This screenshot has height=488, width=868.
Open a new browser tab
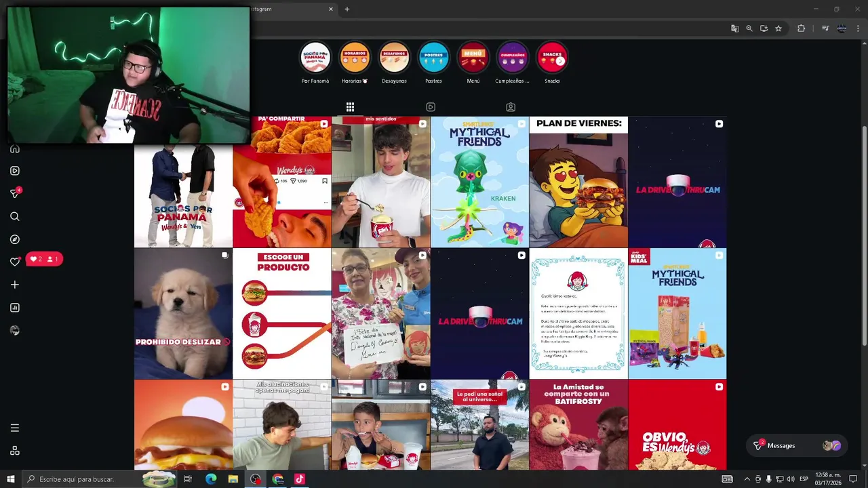click(x=347, y=9)
